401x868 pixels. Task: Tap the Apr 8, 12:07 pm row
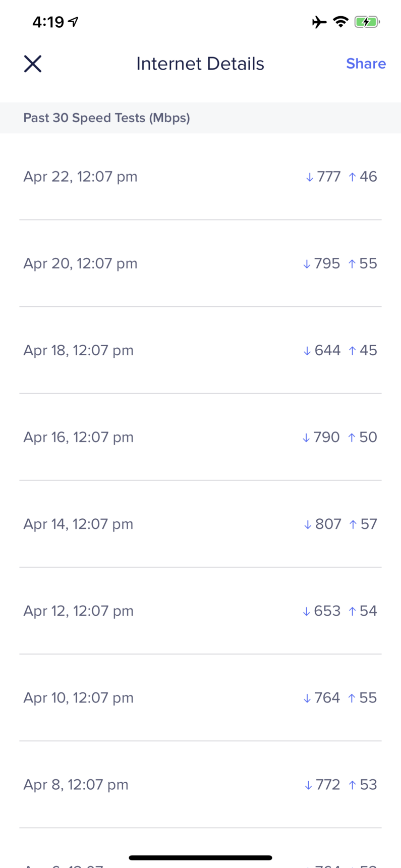pyautogui.click(x=200, y=784)
